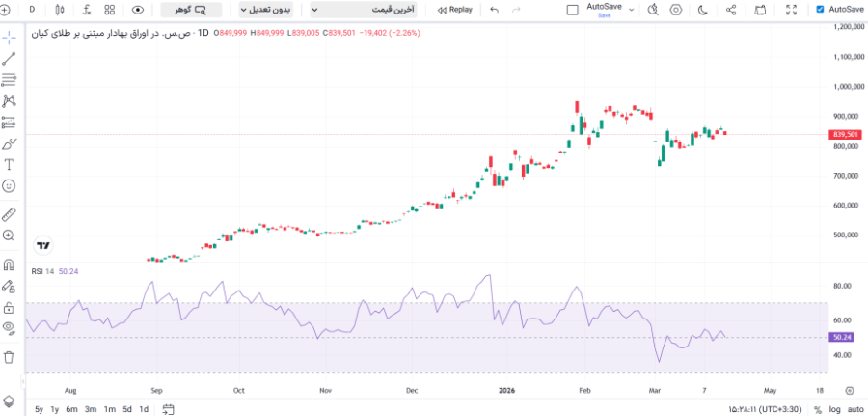Take a chart snapshot

tap(761, 10)
